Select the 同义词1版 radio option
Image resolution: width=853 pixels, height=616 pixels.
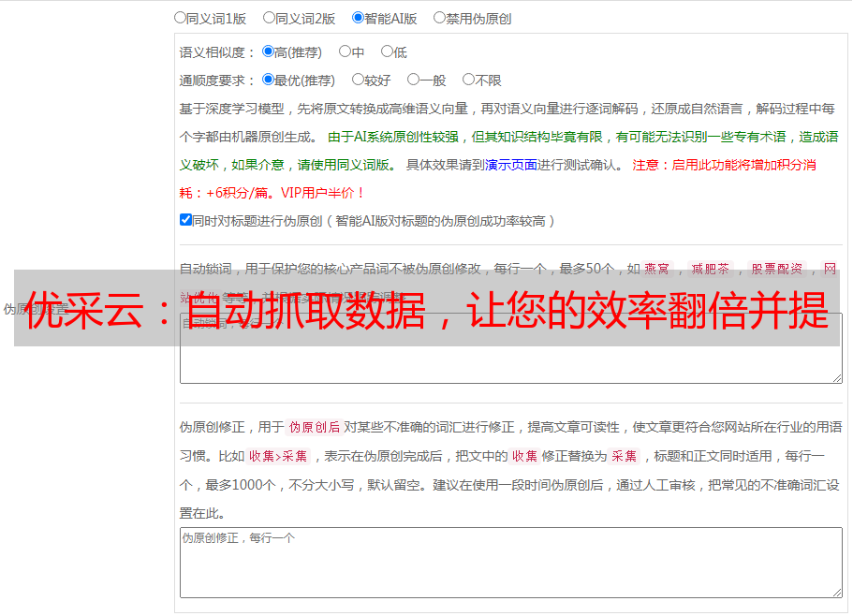click(x=180, y=18)
